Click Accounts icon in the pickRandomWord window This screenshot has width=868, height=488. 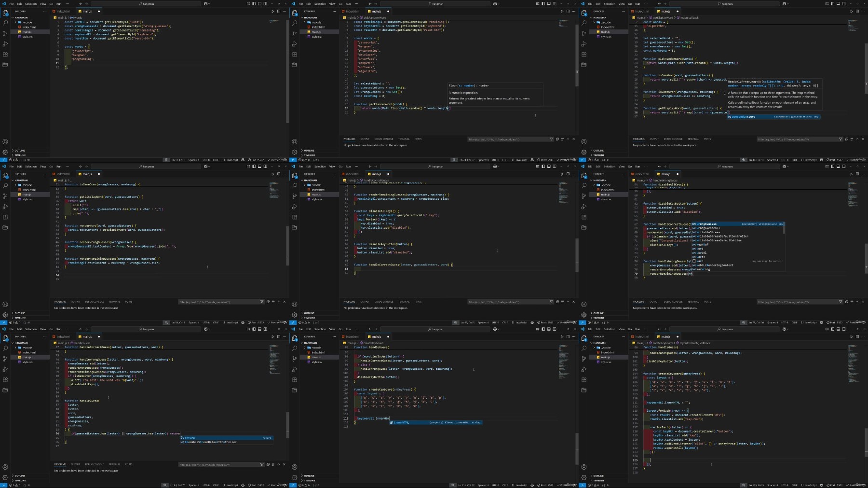(x=295, y=141)
